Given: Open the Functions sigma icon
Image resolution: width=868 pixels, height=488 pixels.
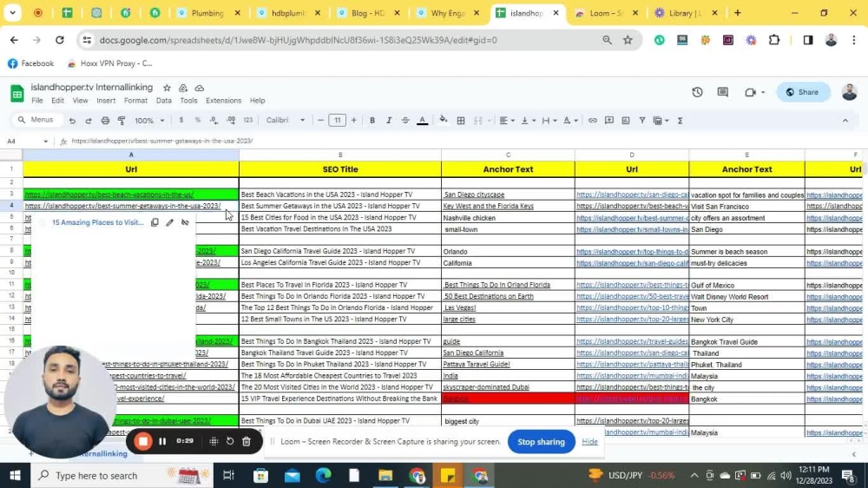Looking at the screenshot, I should tap(681, 120).
